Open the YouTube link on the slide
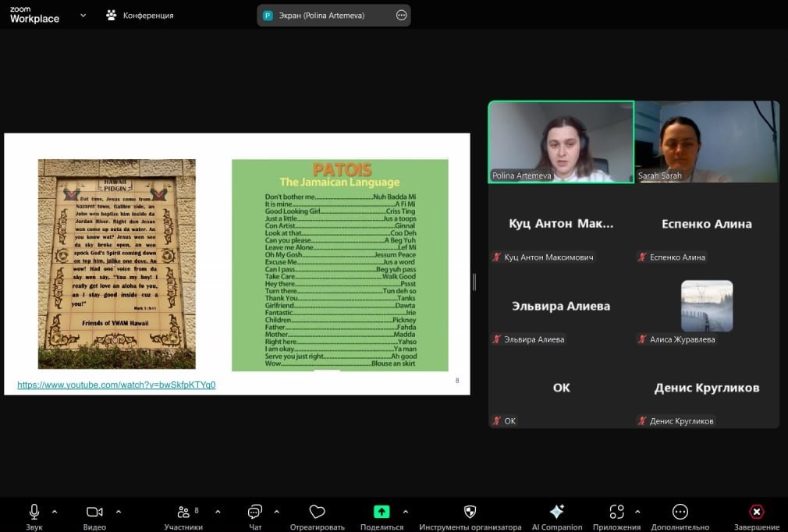The image size is (788, 532). pos(116,385)
